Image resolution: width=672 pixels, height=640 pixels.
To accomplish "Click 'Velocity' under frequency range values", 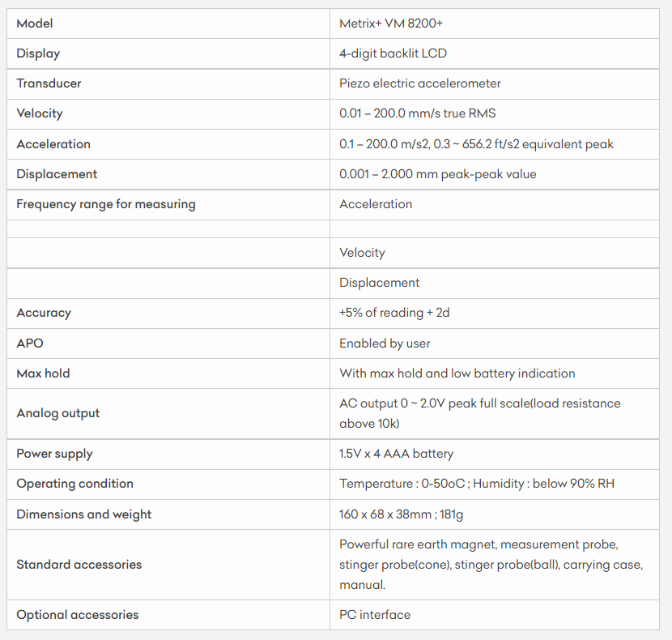I will click(x=362, y=253).
